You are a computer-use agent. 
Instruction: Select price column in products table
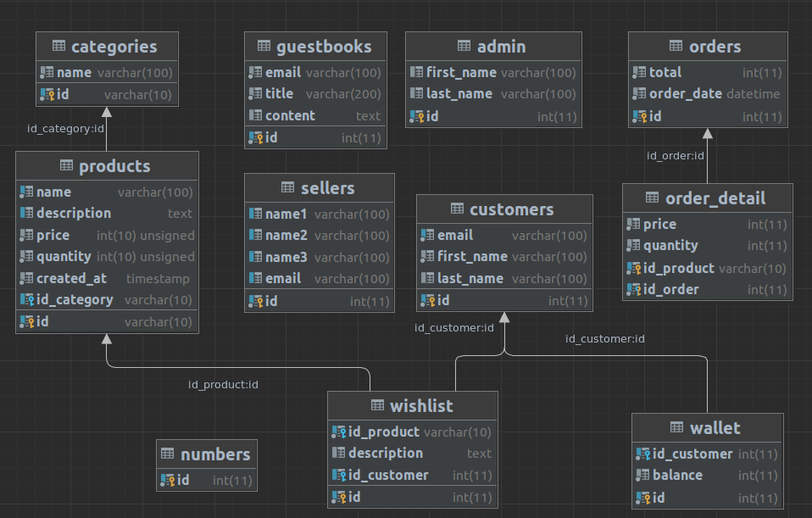(x=107, y=235)
